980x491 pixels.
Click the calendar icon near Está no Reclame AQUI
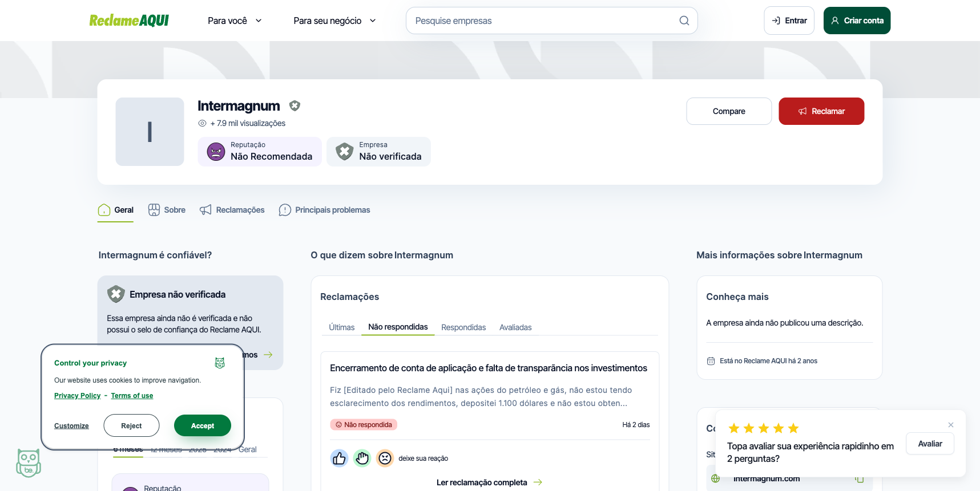[x=711, y=361]
